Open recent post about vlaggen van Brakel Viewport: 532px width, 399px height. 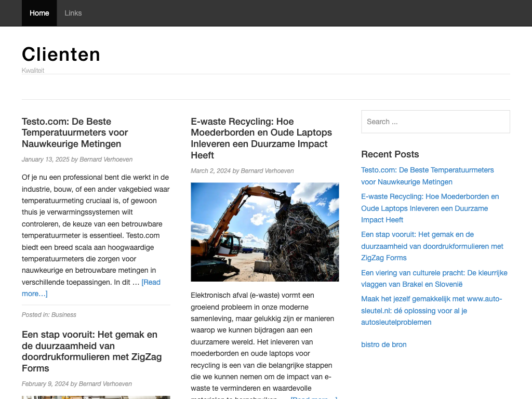click(434, 278)
